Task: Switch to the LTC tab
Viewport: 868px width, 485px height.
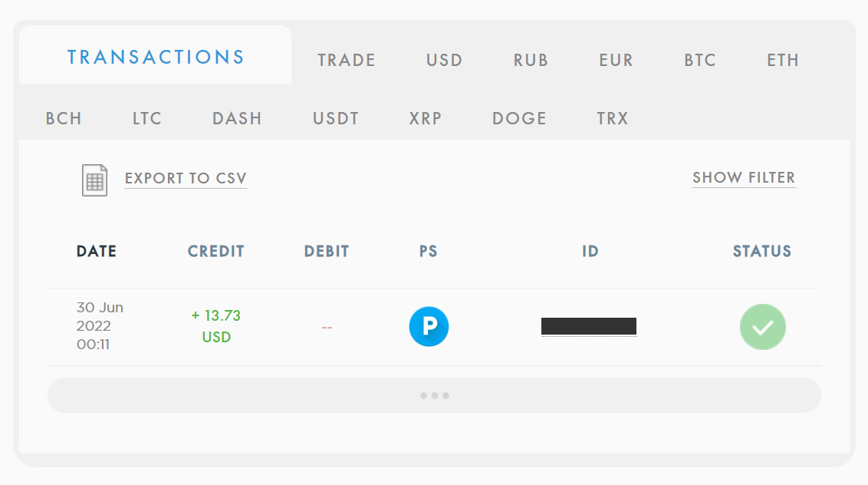Action: [146, 118]
